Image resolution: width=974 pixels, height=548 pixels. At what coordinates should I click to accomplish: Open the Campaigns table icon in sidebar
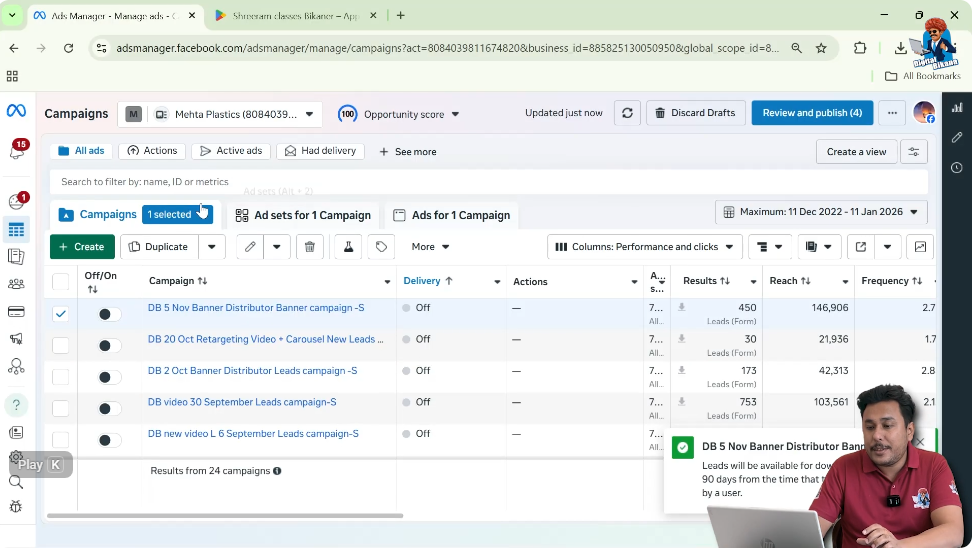click(16, 230)
